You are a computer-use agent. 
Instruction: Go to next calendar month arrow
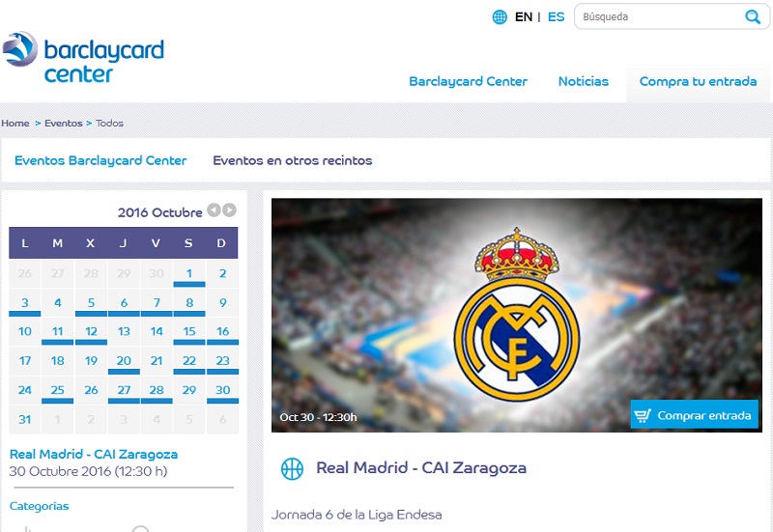click(x=229, y=210)
